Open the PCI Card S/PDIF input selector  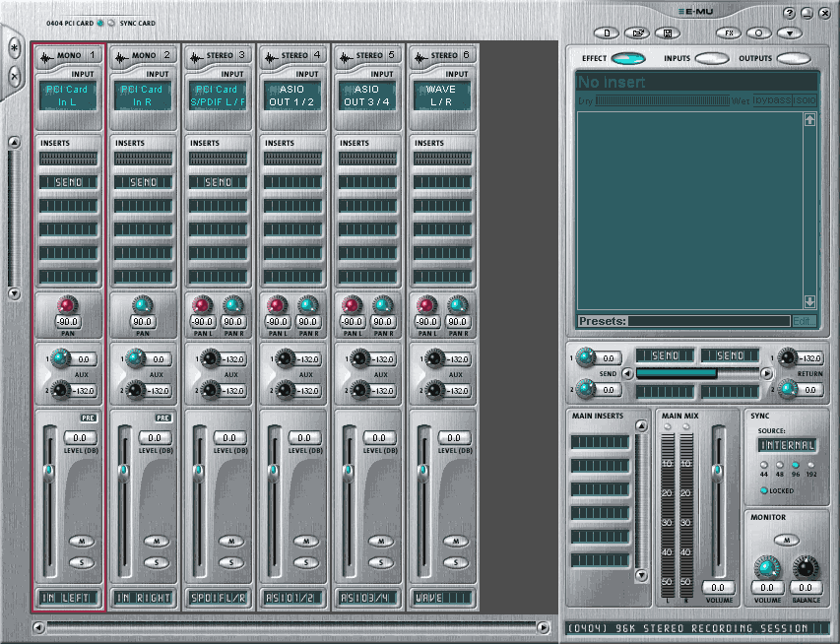[218, 96]
